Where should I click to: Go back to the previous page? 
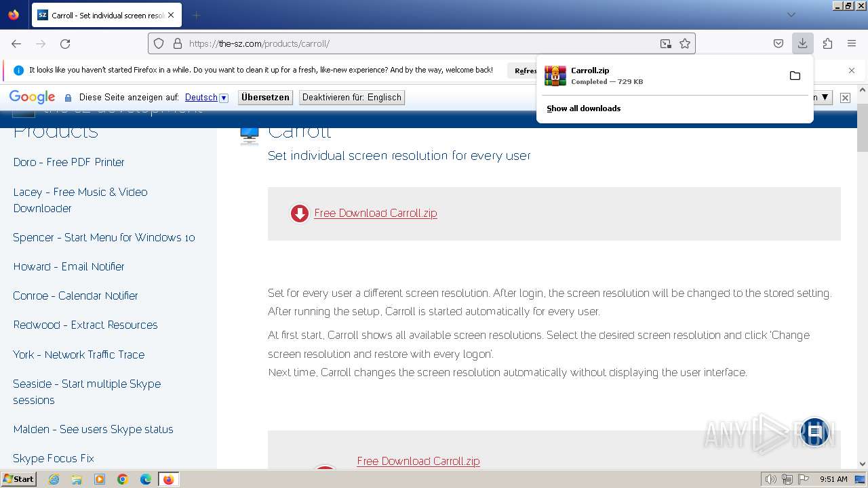pos(16,43)
